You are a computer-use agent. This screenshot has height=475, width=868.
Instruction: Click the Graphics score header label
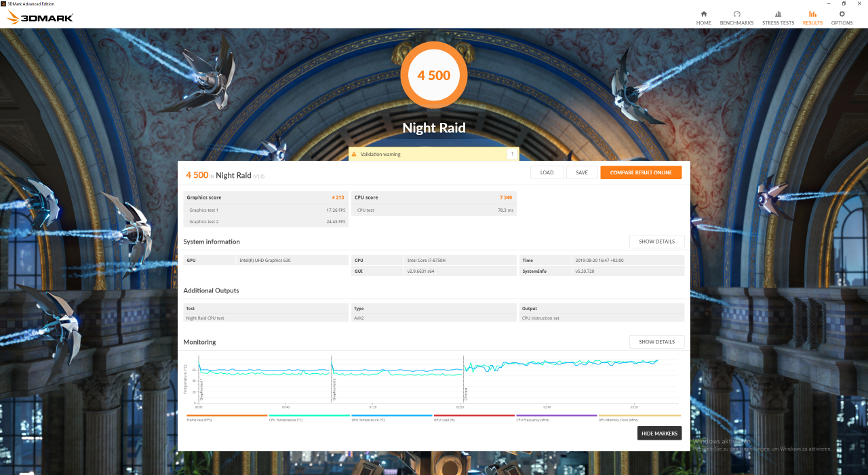(204, 197)
